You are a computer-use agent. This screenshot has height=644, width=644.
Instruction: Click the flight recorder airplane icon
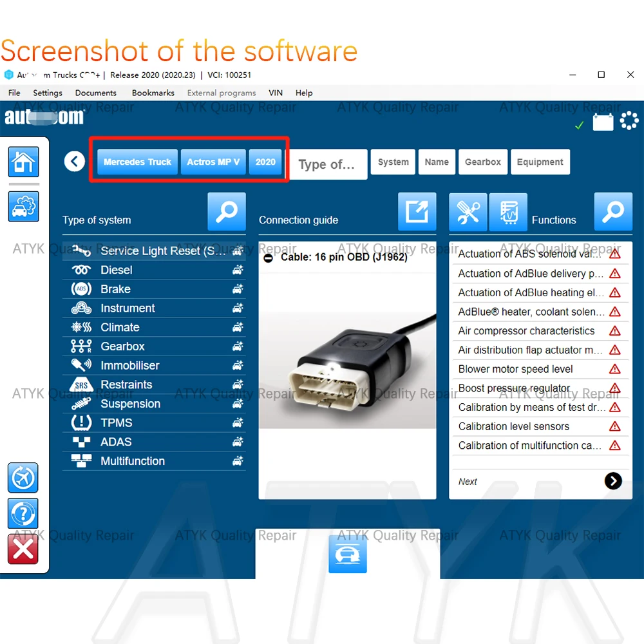coord(23,478)
